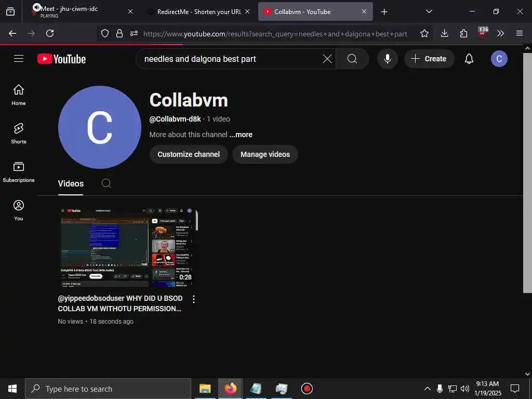The image size is (532, 399).
Task: Click the Collabvm channel avatar
Action: pyautogui.click(x=99, y=127)
